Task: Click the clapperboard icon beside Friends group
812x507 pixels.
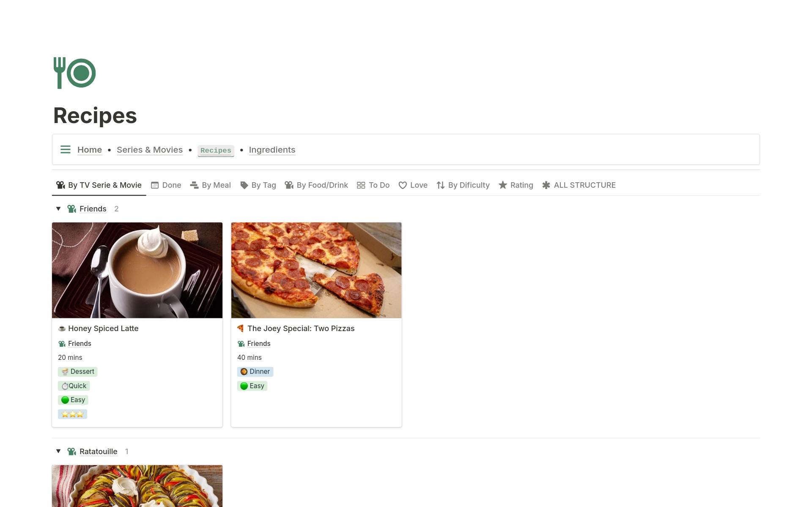Action: [x=71, y=208]
